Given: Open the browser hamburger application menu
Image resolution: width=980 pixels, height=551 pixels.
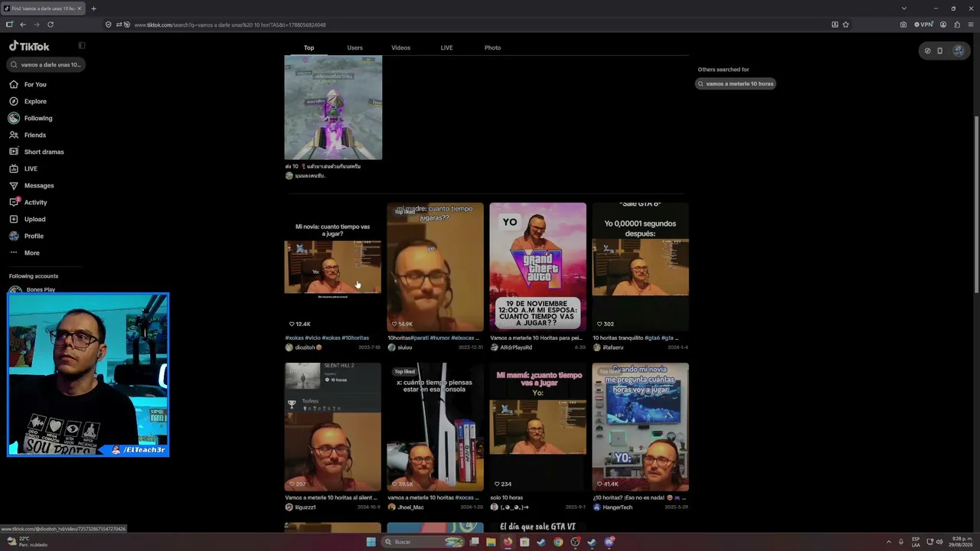Looking at the screenshot, I should pyautogui.click(x=971, y=24).
